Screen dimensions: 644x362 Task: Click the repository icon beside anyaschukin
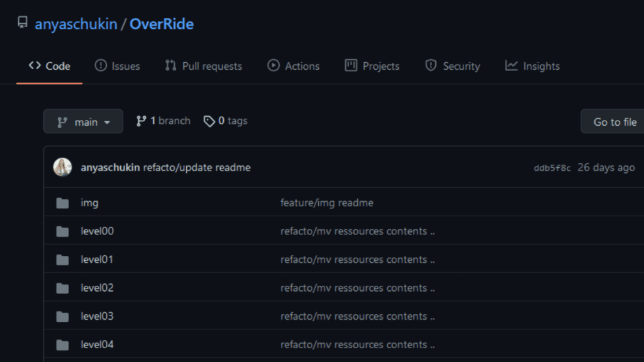click(23, 22)
